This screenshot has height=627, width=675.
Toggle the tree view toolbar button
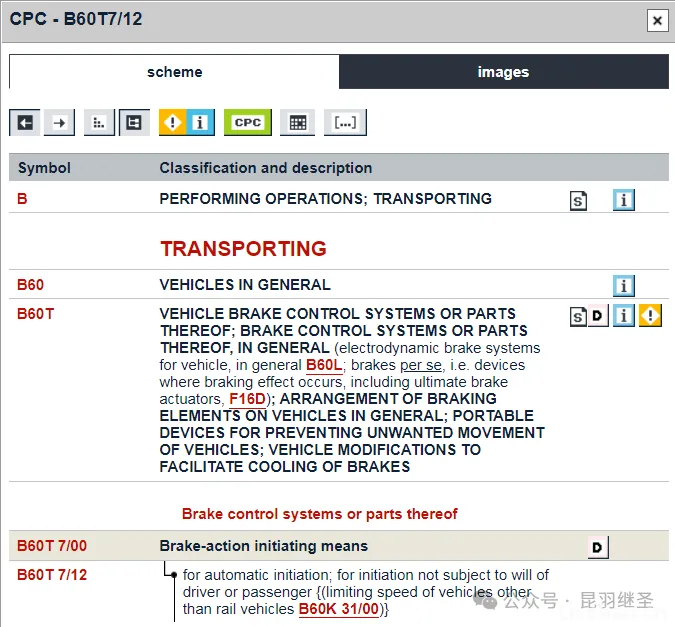133,122
